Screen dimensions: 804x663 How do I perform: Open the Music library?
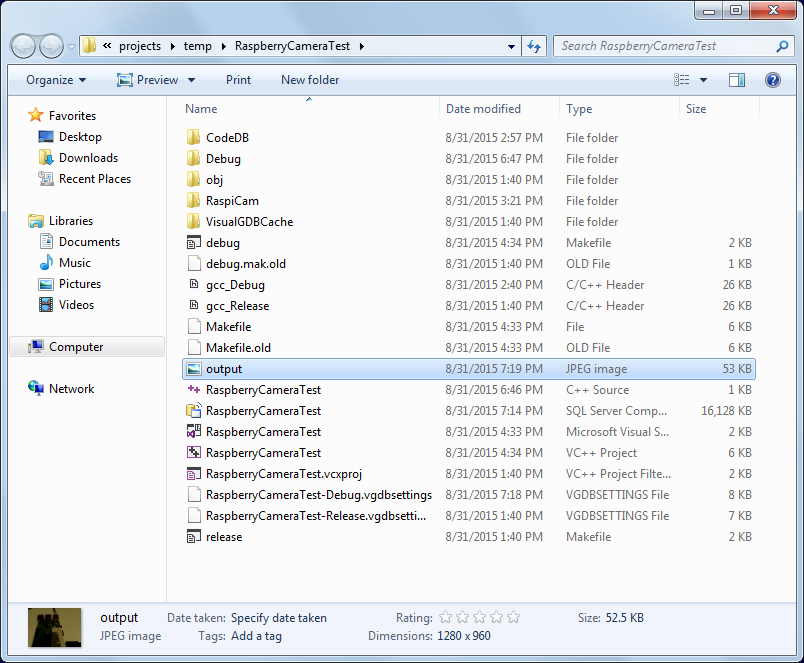pos(75,263)
